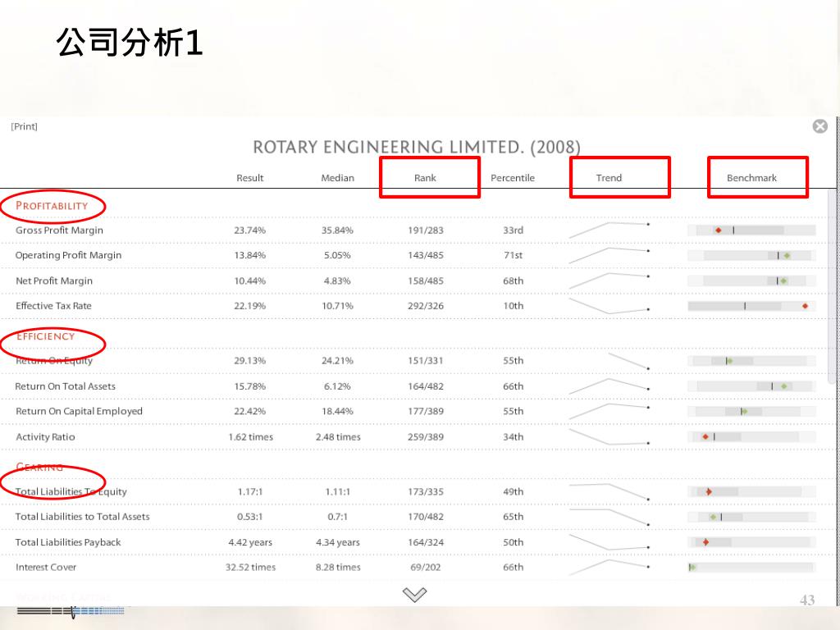Click the 69/202 rank value
The height and width of the screenshot is (630, 840).
(426, 568)
